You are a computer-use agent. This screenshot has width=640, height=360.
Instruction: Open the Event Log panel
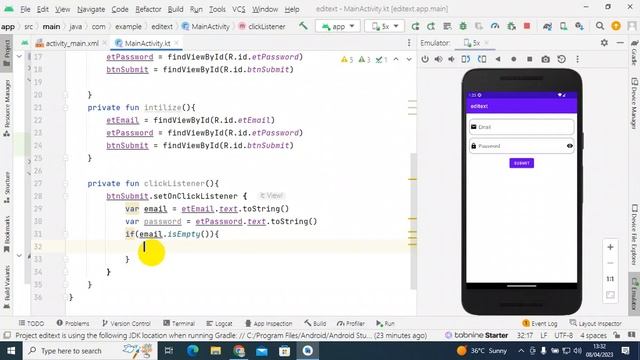pyautogui.click(x=540, y=323)
